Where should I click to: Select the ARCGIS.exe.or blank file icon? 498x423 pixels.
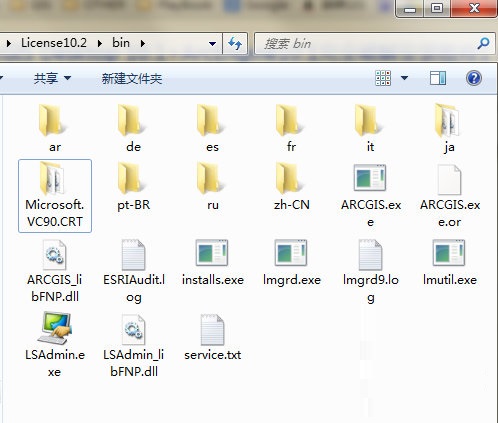click(x=449, y=179)
